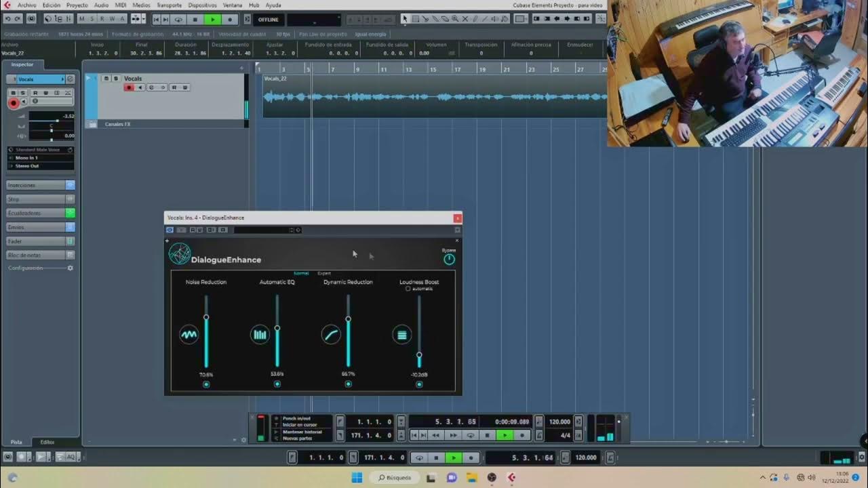Image resolution: width=868 pixels, height=488 pixels.
Task: Click the Noise Reduction waveform icon
Action: [189, 335]
